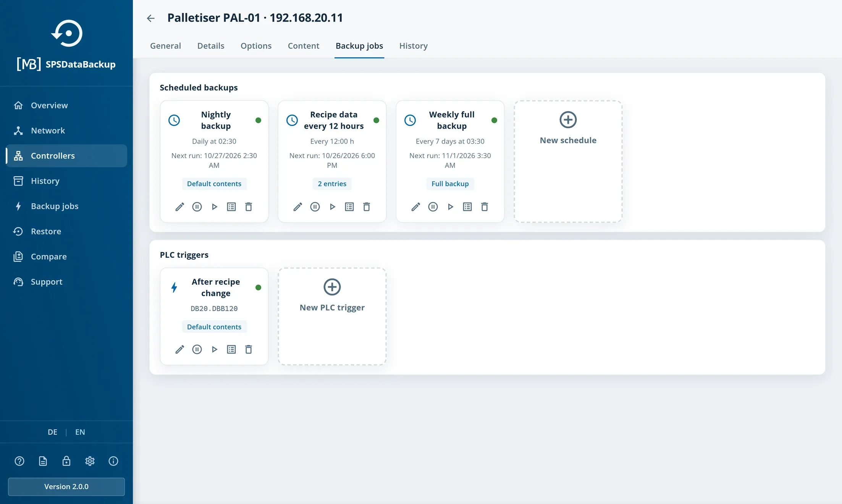Run the Nightly backup now
Image resolution: width=842 pixels, height=504 pixels.
click(215, 207)
